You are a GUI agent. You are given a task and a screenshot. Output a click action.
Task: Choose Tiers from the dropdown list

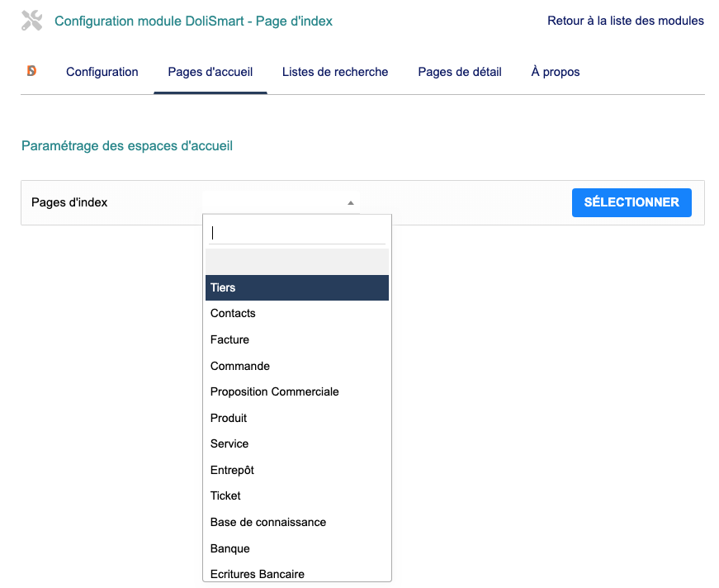coord(297,287)
